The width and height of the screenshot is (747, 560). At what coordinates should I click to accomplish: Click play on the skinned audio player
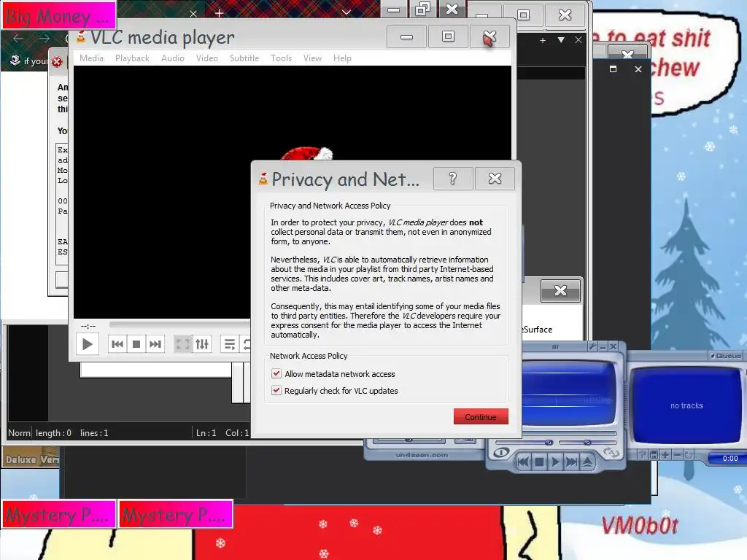click(x=555, y=462)
